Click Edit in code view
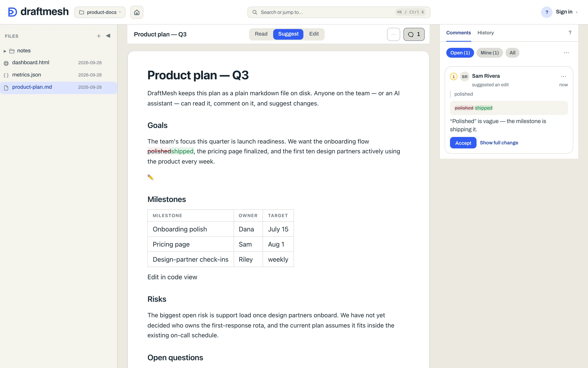This screenshot has width=588, height=368. point(172,277)
